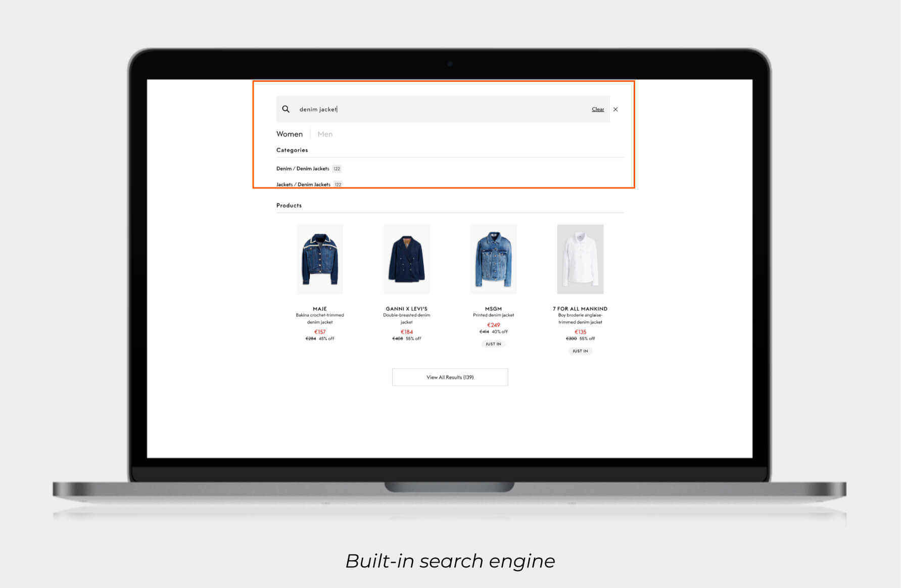The image size is (901, 588).
Task: Click the JUST IN badge under MSGM
Action: coord(493,344)
